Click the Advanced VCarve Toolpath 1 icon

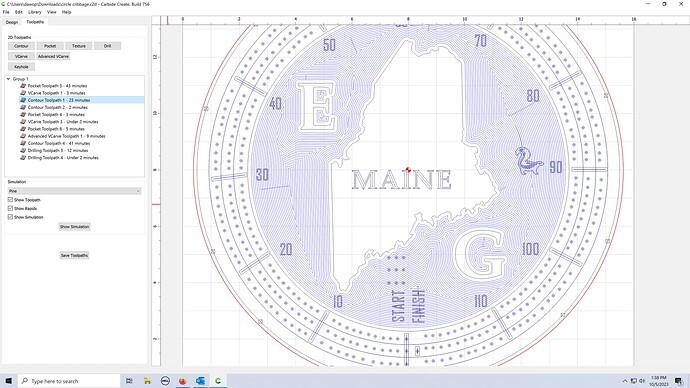23,136
